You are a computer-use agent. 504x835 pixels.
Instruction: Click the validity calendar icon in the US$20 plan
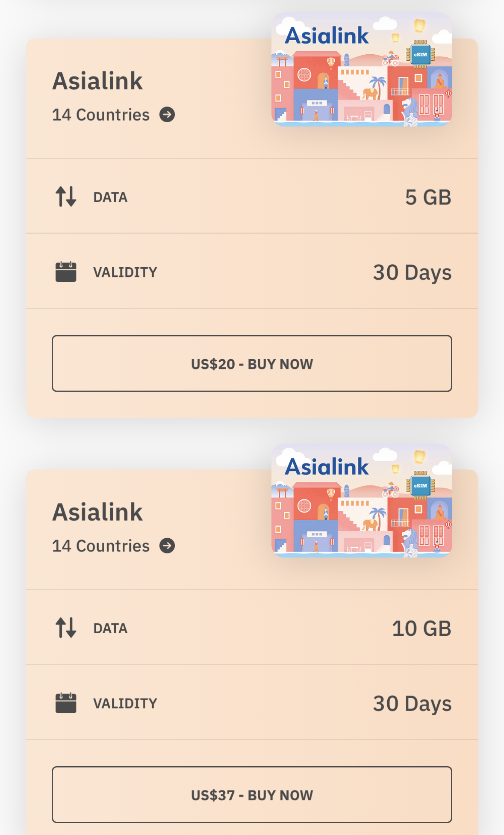tap(66, 272)
